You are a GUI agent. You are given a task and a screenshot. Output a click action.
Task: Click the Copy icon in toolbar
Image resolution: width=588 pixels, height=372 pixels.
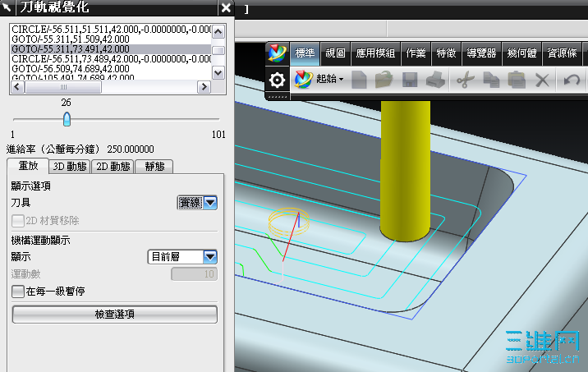click(491, 80)
